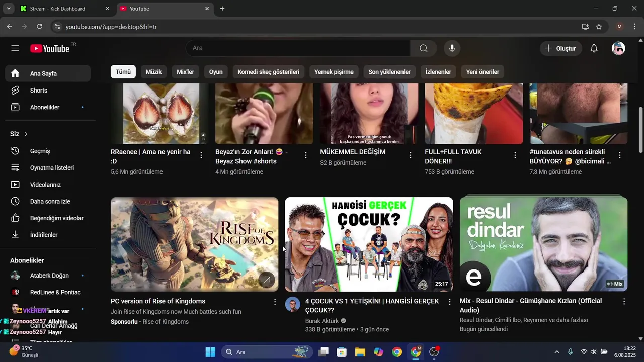Open Geçmiş history page
The image size is (644, 362).
[48, 151]
